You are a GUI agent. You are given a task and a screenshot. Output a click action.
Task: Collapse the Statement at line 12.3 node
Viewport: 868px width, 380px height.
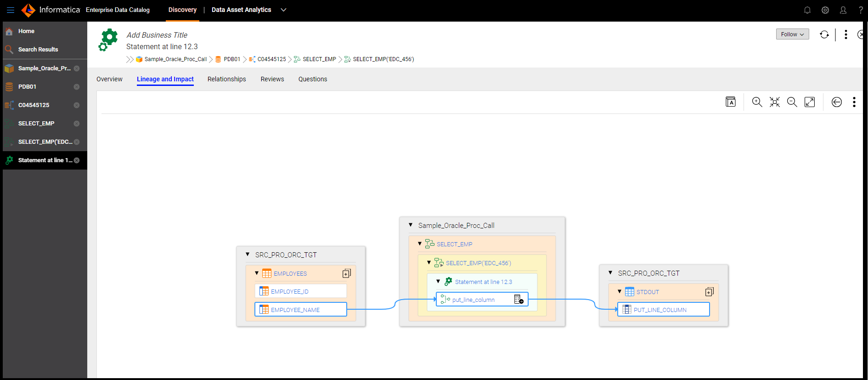[438, 281]
